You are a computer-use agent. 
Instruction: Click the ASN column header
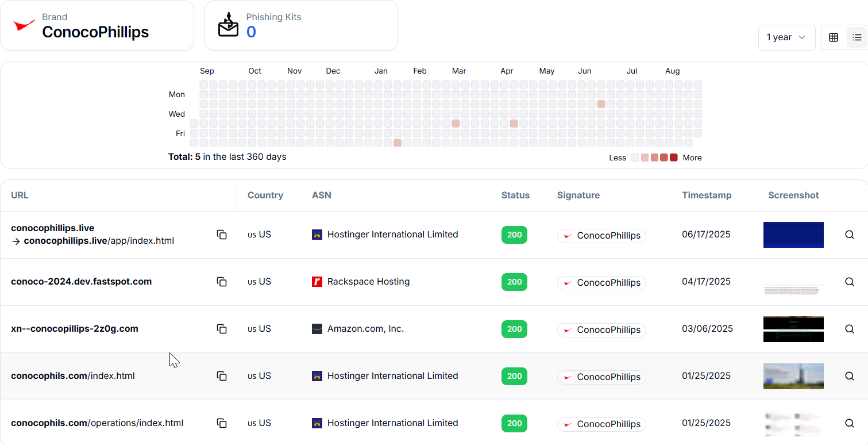322,195
